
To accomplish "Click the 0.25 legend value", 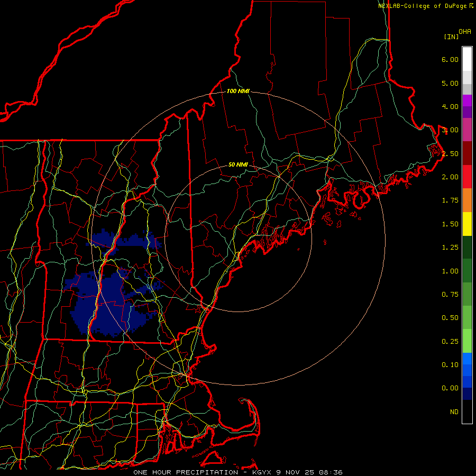I will (450, 342).
